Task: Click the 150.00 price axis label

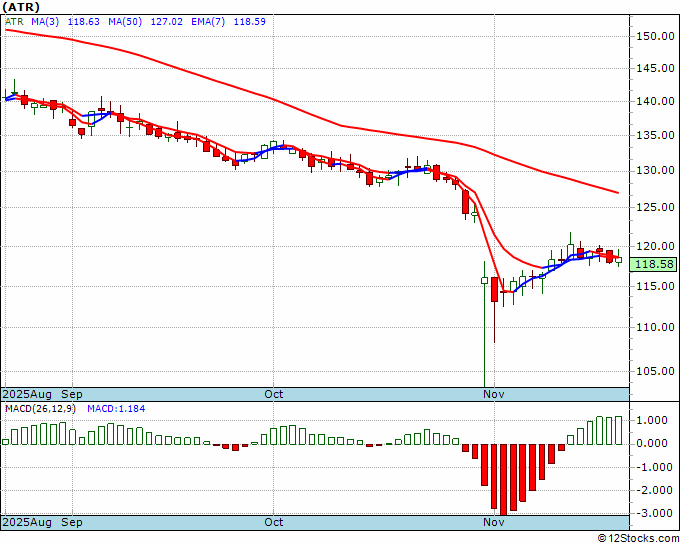Action: point(655,36)
